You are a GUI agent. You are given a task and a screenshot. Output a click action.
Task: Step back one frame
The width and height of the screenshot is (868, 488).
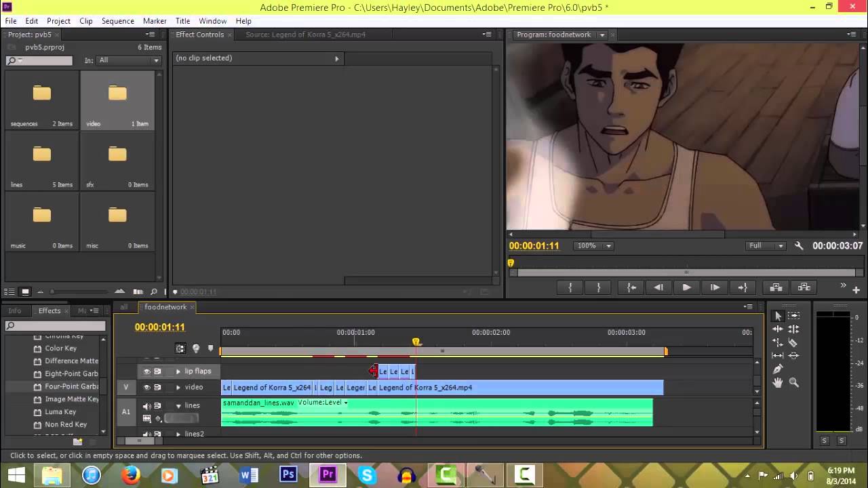[x=658, y=287]
